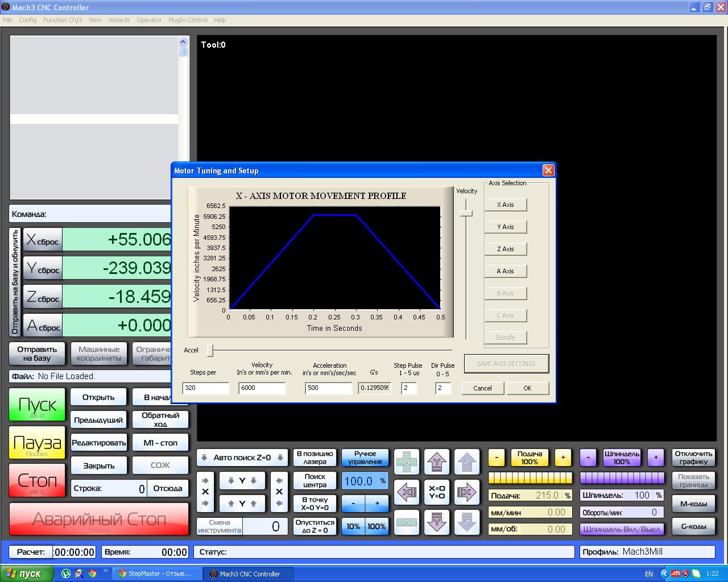This screenshot has height=582, width=728.
Task: Click the red Стоп button
Action: 37,480
